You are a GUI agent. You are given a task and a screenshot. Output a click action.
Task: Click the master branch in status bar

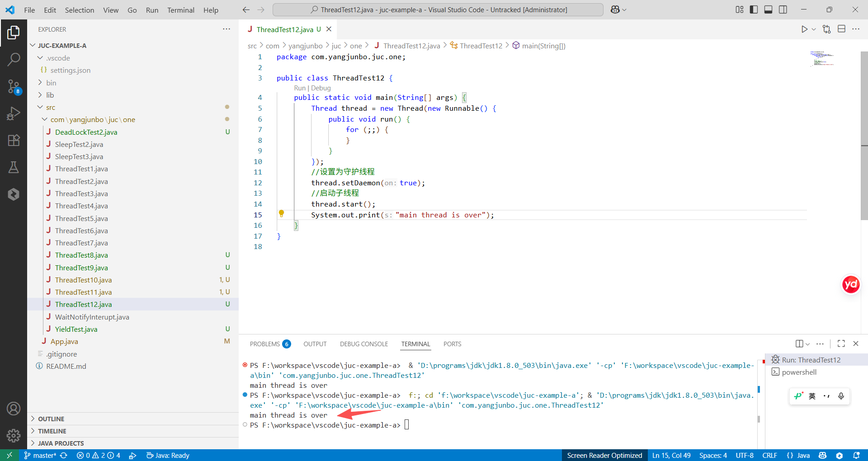coord(40,455)
